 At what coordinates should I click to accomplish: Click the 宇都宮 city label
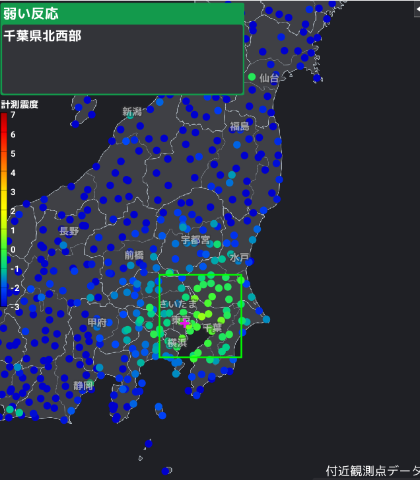coord(196,240)
